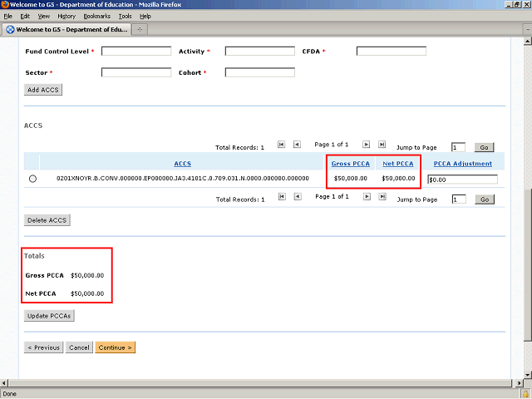The image size is (532, 399).
Task: Open the Bookmarks menu
Action: click(x=97, y=17)
